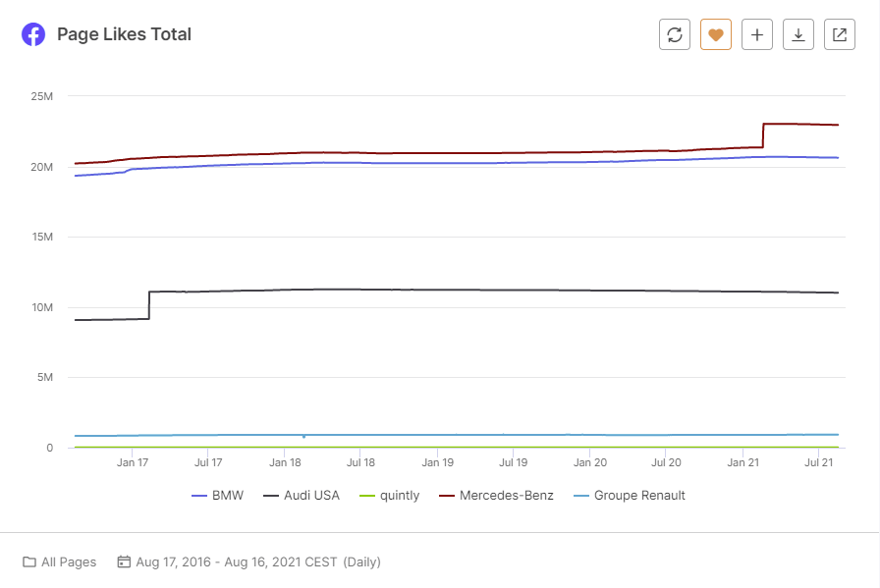The width and height of the screenshot is (880, 588).
Task: Toggle Mercedes-Benz series in legend
Action: (x=496, y=496)
